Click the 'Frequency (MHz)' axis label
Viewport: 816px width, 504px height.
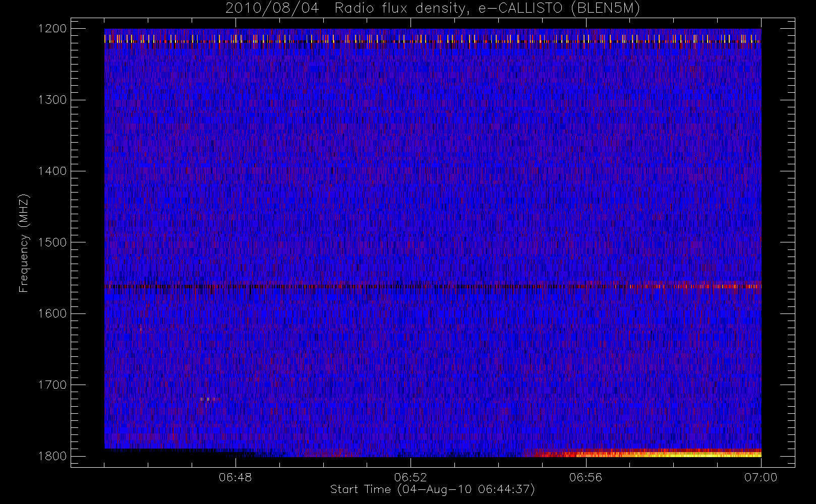coord(24,243)
